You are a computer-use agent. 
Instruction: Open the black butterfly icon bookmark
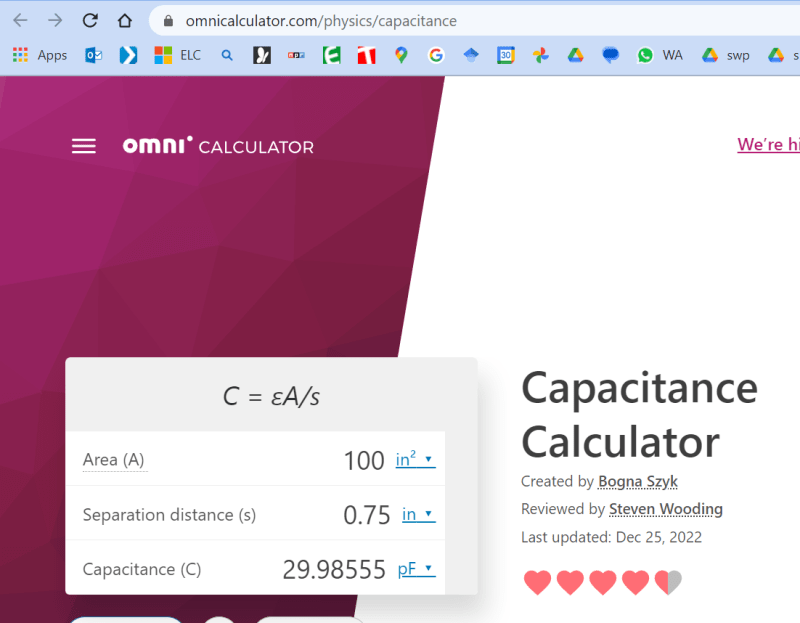262,55
